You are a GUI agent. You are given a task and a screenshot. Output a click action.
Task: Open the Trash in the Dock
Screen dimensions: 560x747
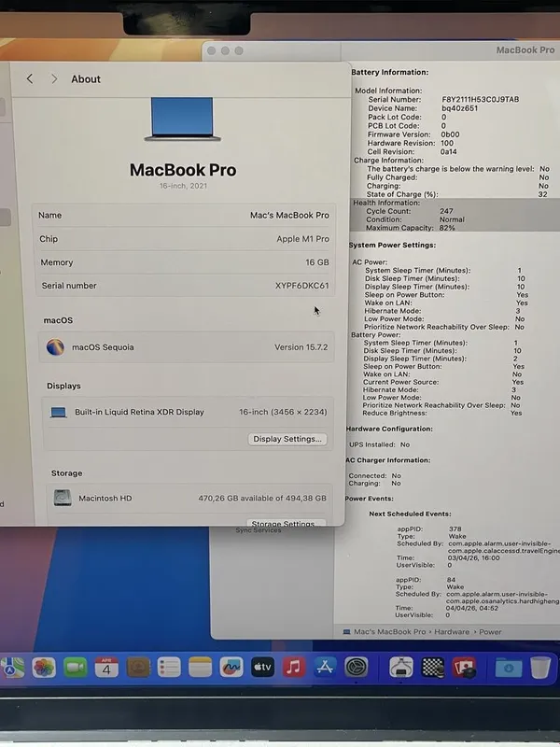[x=540, y=668]
